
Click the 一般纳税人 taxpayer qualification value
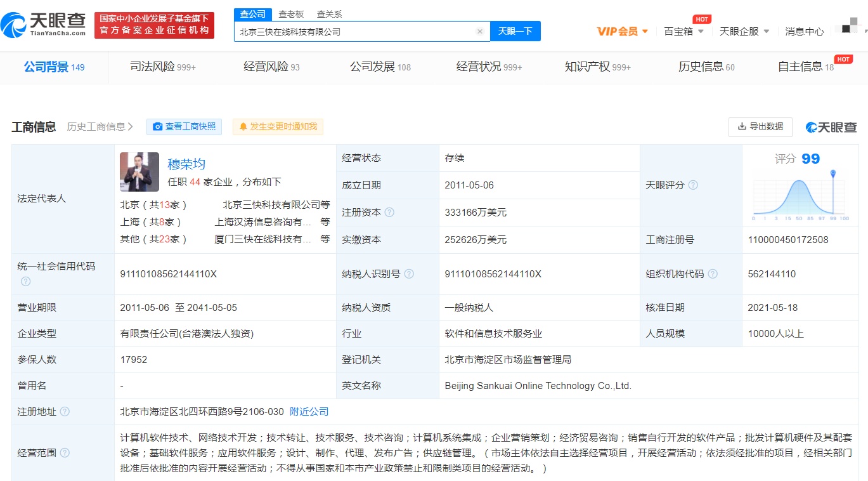[469, 308]
